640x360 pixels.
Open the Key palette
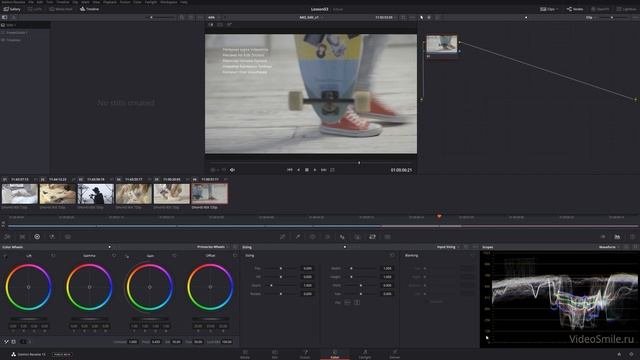[357, 237]
